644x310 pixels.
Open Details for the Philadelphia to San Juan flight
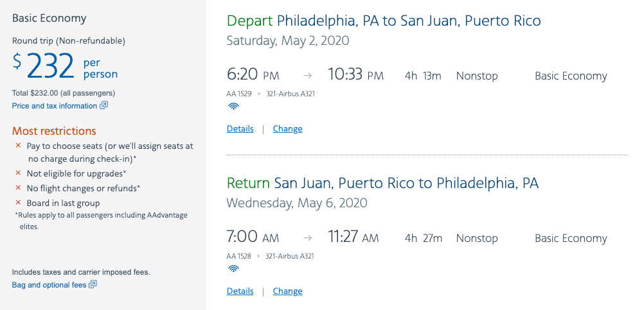pos(240,129)
